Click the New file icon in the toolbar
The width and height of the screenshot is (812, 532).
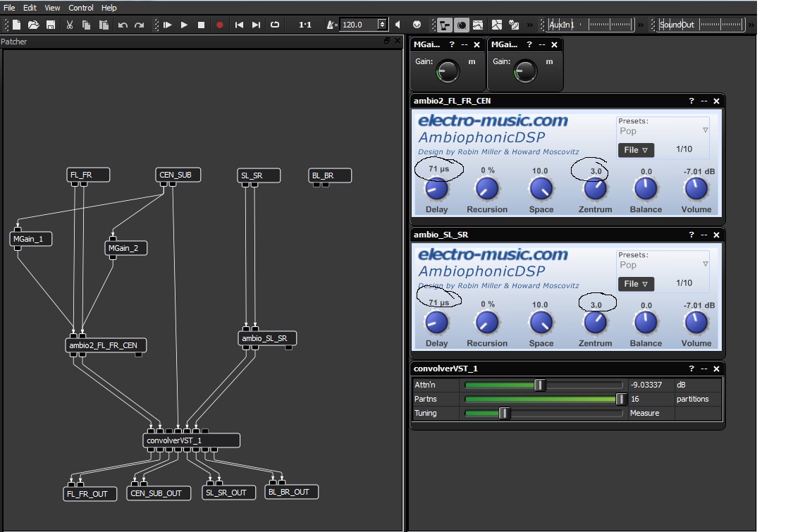pos(16,25)
